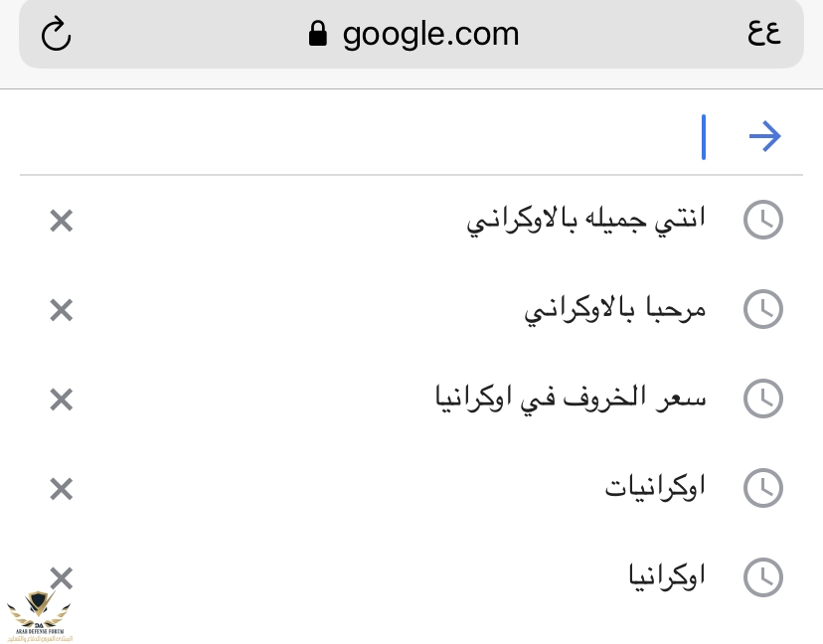The height and width of the screenshot is (644, 823).
Task: Click the history clock icon beside مرحبا بالاوكراني
Action: [763, 310]
